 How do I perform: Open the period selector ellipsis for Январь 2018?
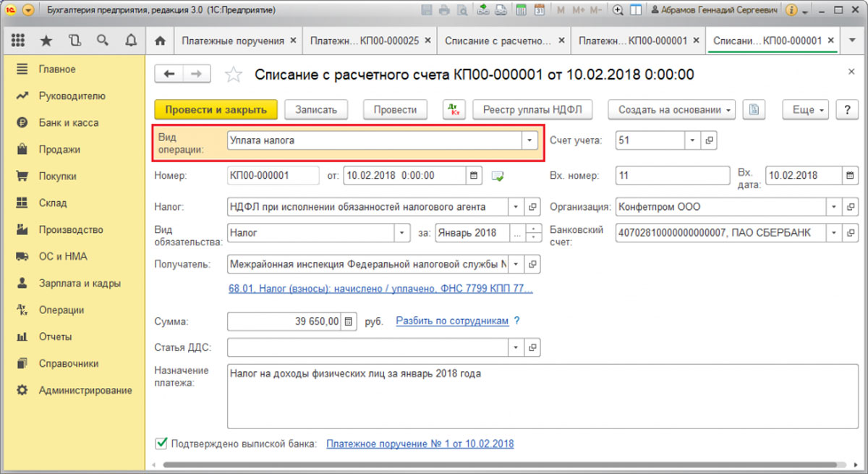(516, 233)
